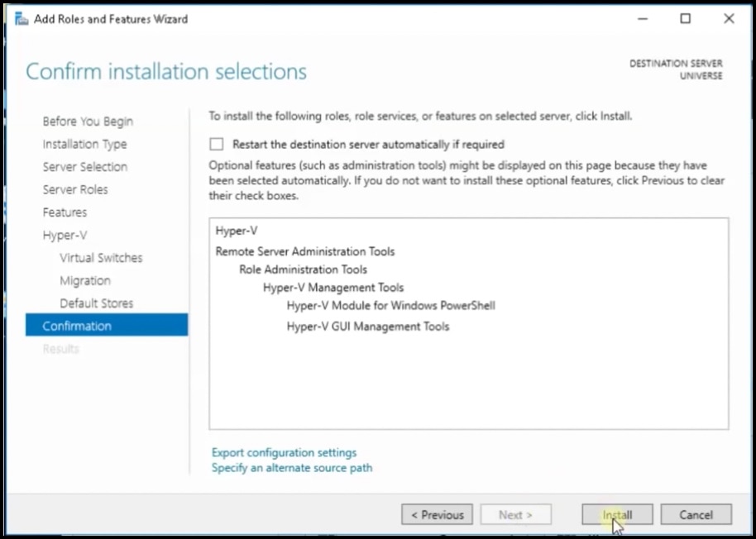Click the Previous button
Screen dimensions: 756x539
click(437, 514)
